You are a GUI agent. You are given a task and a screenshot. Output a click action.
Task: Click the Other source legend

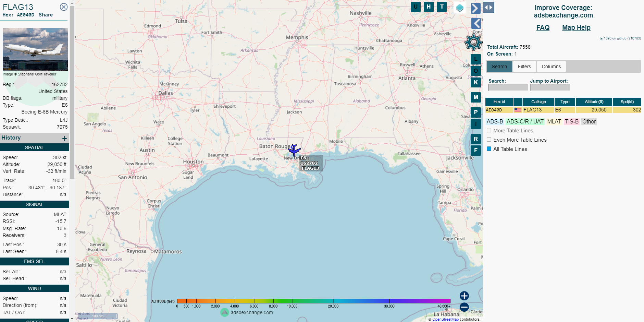589,121
